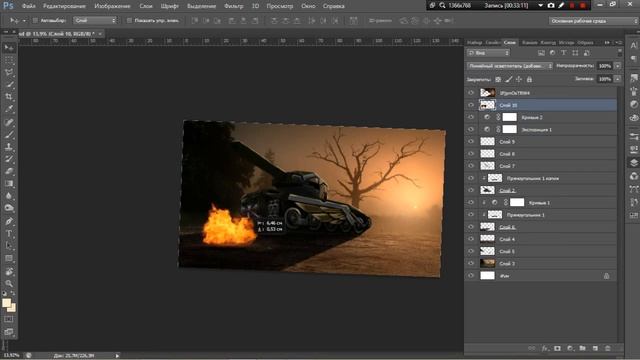Open the Layers panel flyout menu
640x360 pixels.
pos(619,42)
